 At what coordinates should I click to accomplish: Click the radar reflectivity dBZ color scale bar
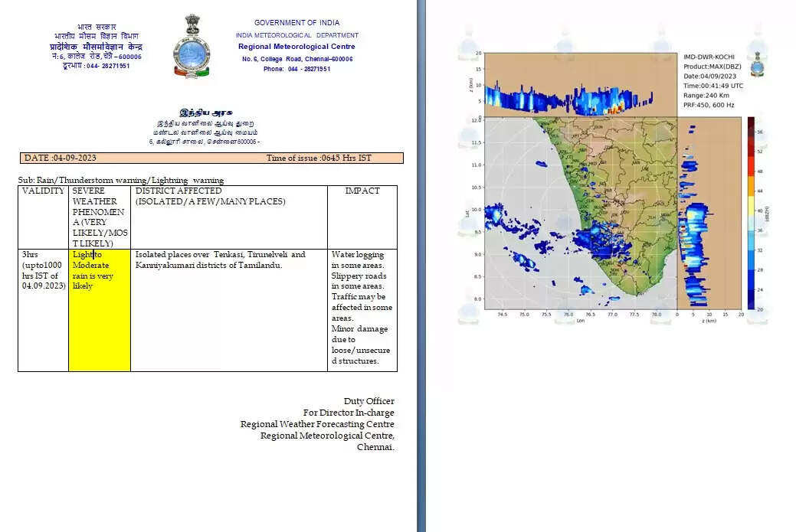click(x=751, y=213)
